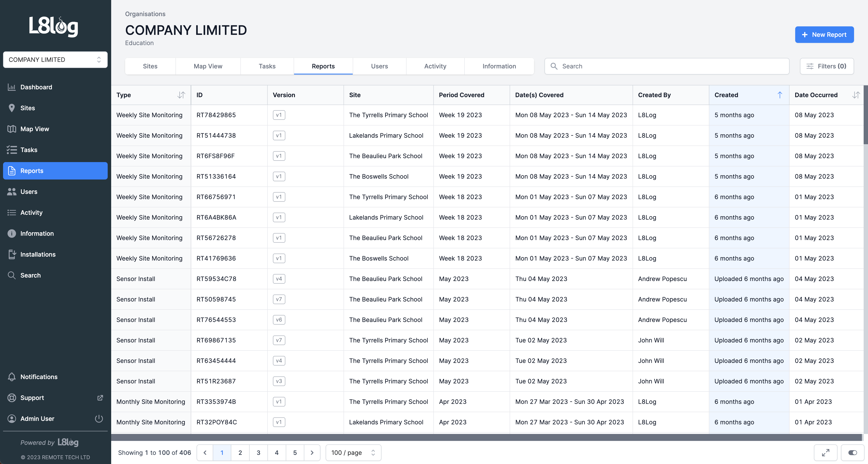Go to next page arrow
This screenshot has height=464, width=868.
click(312, 452)
